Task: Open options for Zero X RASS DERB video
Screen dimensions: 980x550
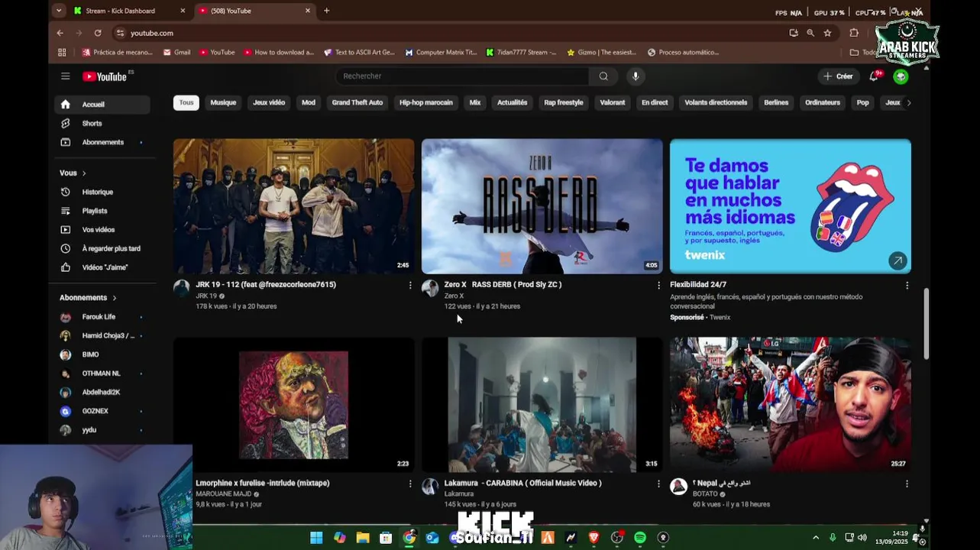Action: (x=658, y=285)
